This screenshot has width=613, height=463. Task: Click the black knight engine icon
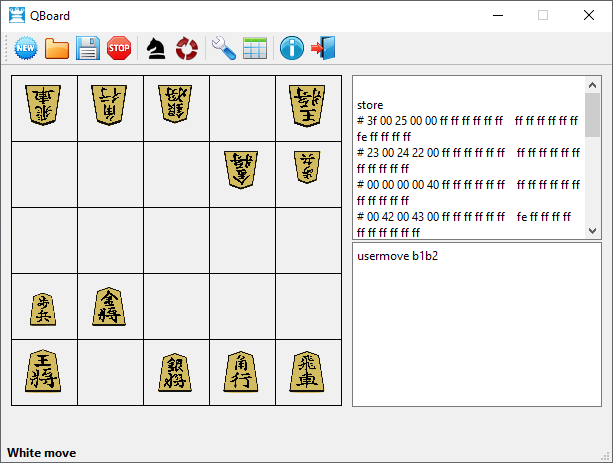(156, 48)
